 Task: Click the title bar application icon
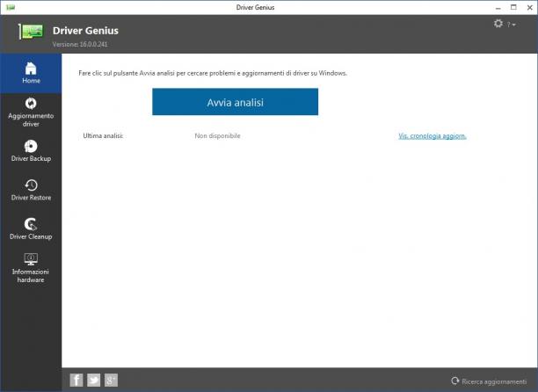point(11,7)
